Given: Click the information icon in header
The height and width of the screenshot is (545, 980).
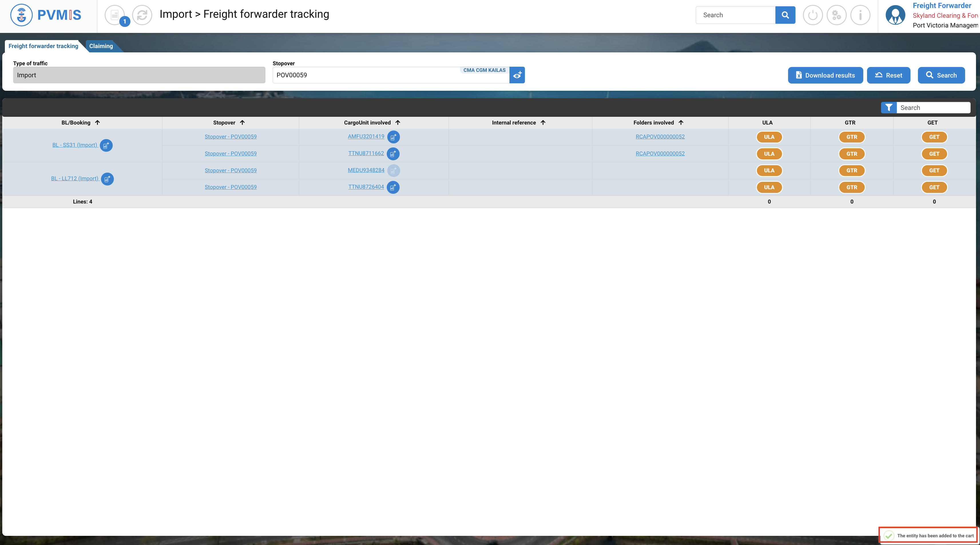Looking at the screenshot, I should (860, 15).
